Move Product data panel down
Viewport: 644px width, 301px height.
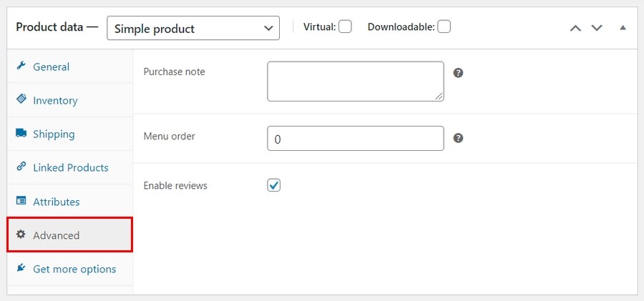(x=597, y=28)
